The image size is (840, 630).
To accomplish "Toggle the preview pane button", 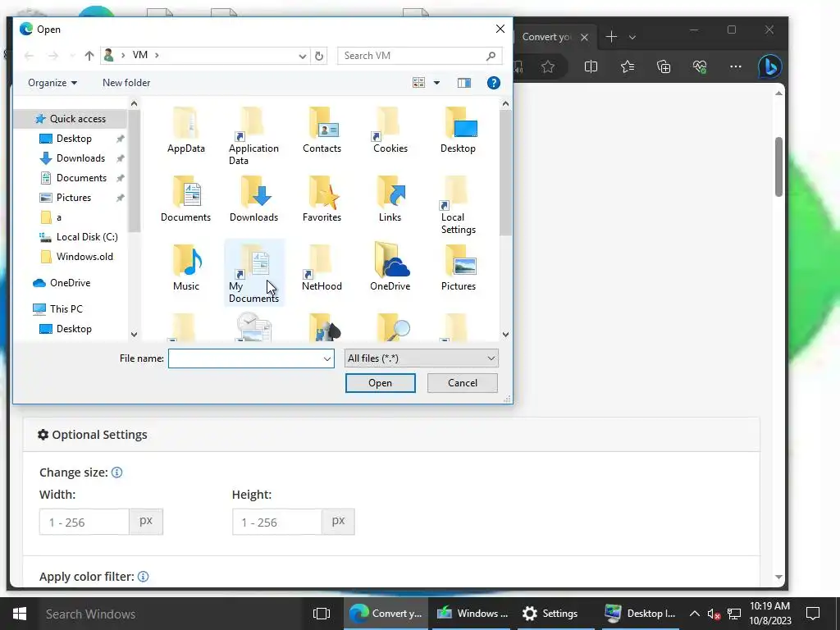I will 464,83.
